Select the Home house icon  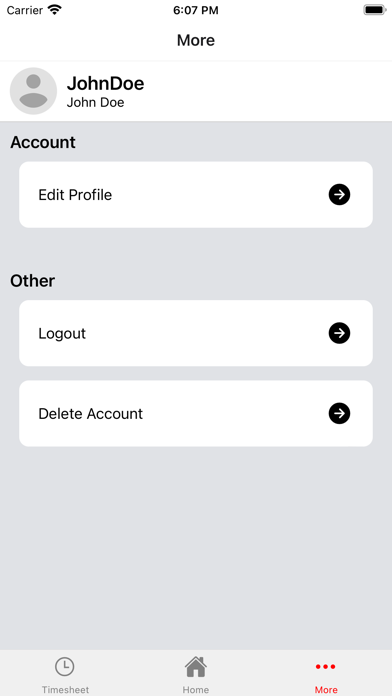click(196, 667)
